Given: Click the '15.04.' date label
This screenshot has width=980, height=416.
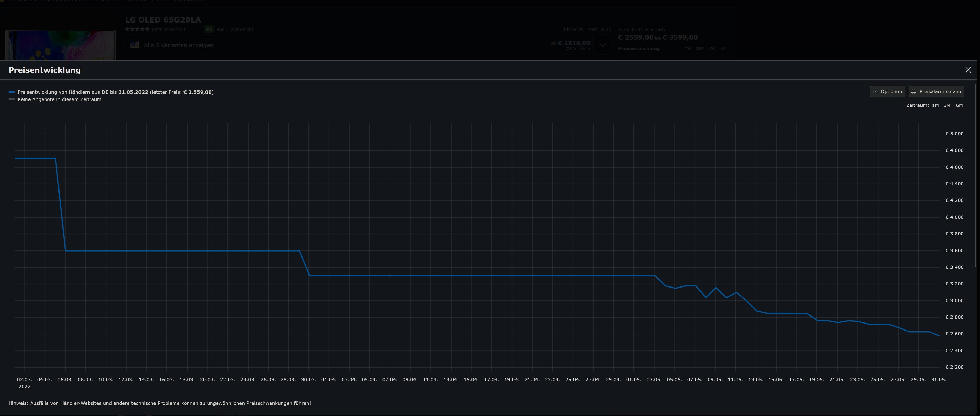Looking at the screenshot, I should 471,380.
